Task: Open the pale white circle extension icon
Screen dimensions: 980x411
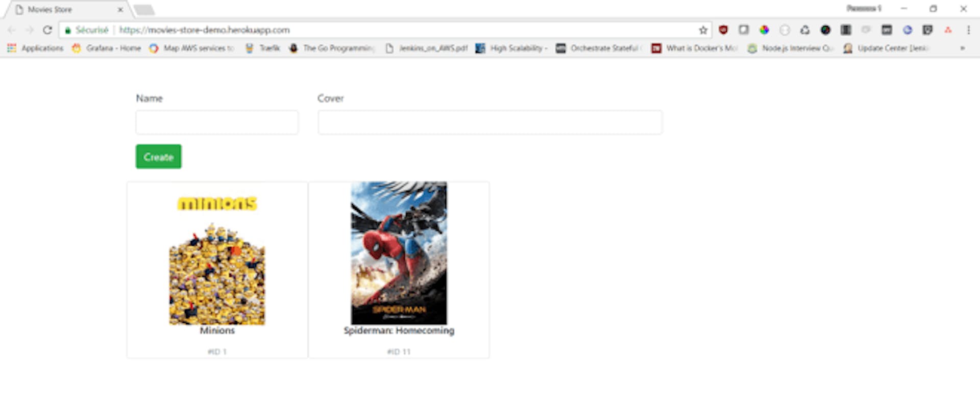Action: click(785, 30)
